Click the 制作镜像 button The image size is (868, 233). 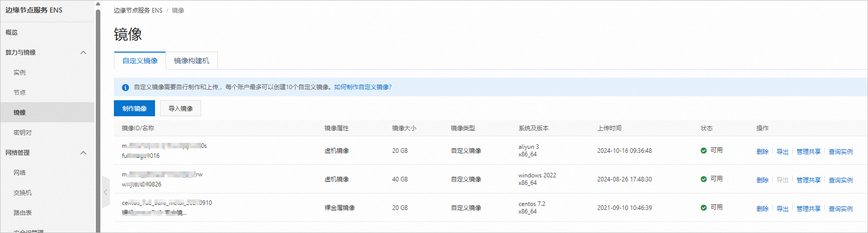click(134, 108)
